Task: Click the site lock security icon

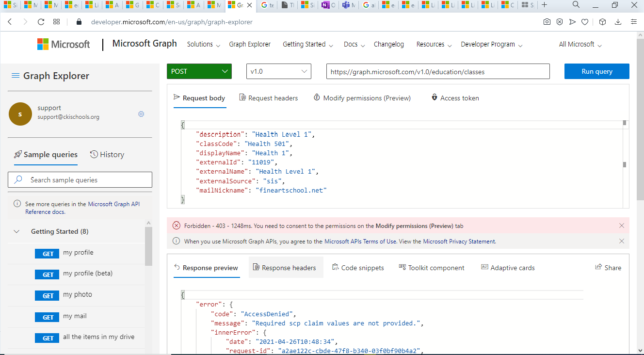Action: click(80, 22)
